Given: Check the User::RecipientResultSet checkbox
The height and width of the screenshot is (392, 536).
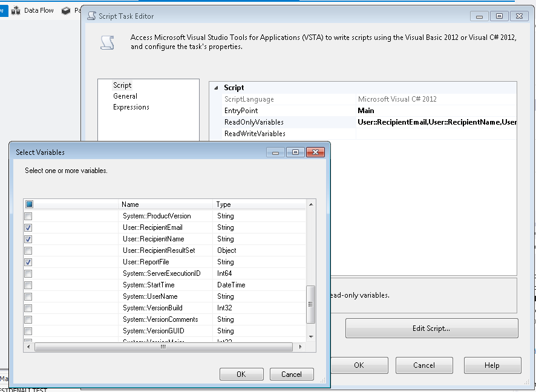Looking at the screenshot, I should tap(28, 250).
